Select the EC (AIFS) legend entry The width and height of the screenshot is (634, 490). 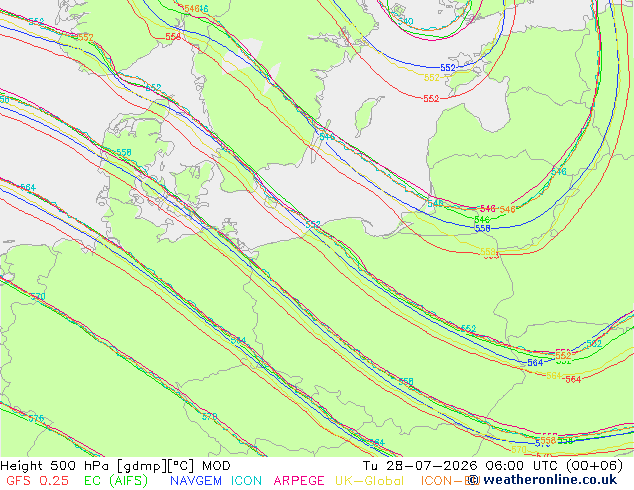click(116, 481)
